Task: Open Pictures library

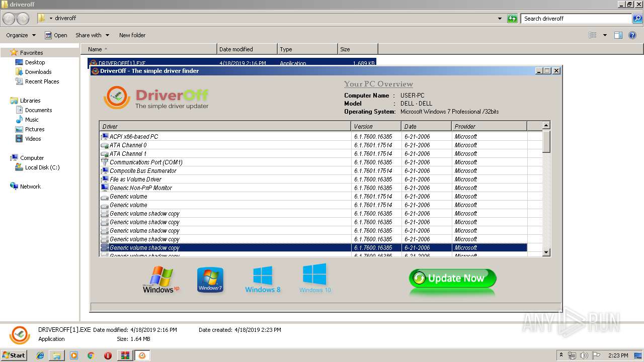Action: 35,129
